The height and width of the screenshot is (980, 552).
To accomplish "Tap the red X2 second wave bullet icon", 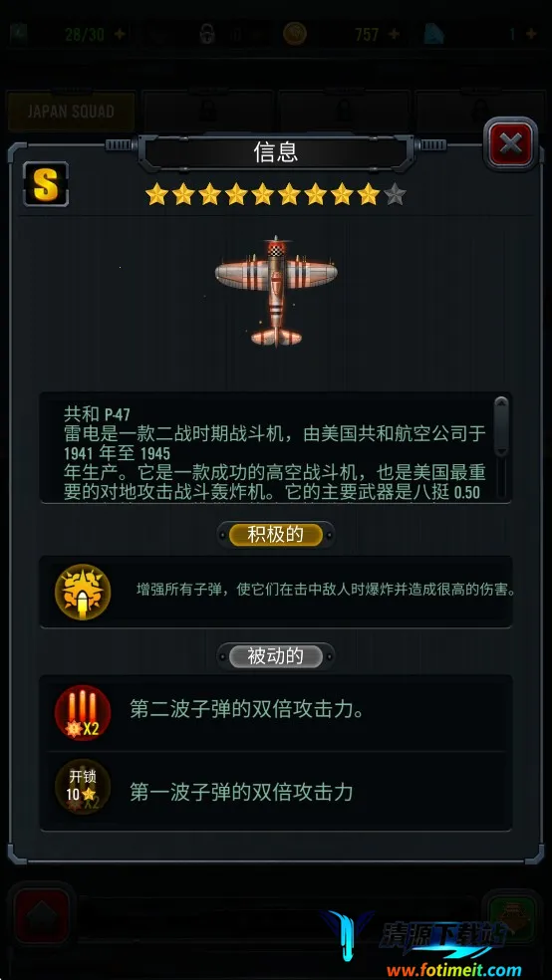I will 83,713.
